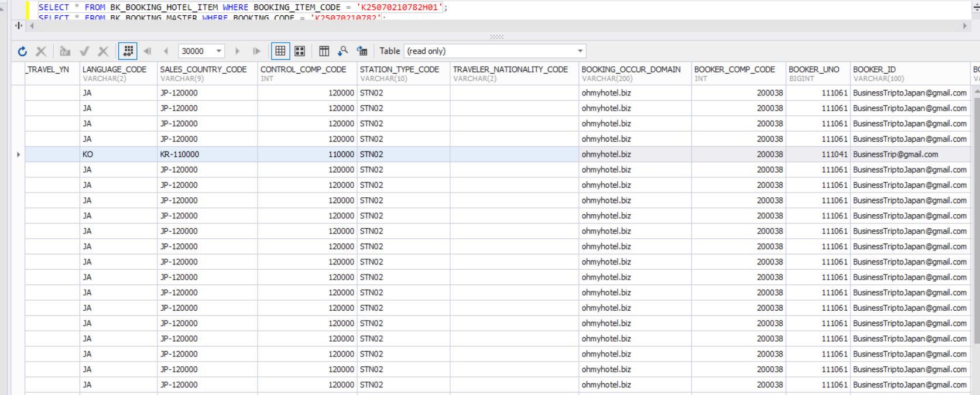Screen dimensions: 980x395
Task: Switch to grid view mode
Action: [x=280, y=51]
